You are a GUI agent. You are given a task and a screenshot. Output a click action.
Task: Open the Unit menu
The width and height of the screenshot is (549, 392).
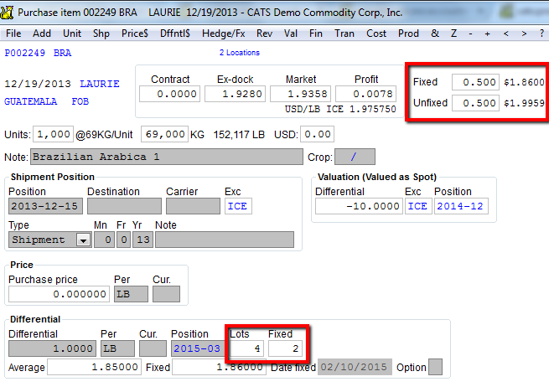(x=72, y=34)
